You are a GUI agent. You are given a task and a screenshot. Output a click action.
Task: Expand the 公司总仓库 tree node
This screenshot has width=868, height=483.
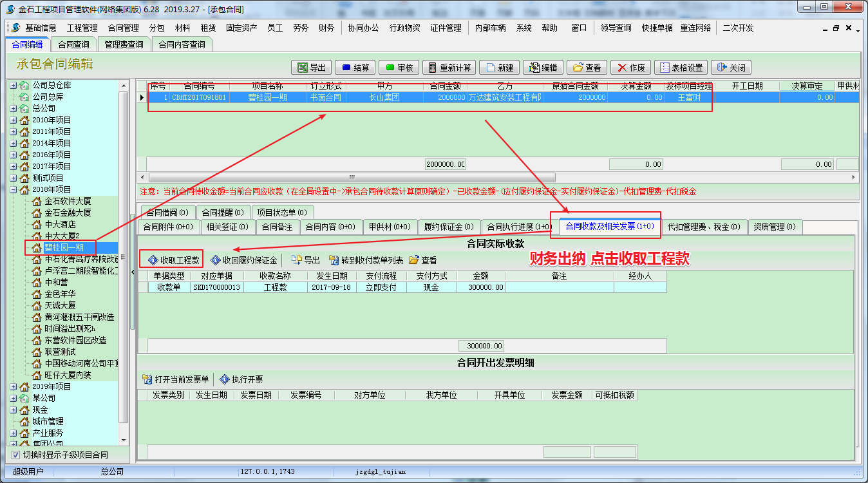14,85
